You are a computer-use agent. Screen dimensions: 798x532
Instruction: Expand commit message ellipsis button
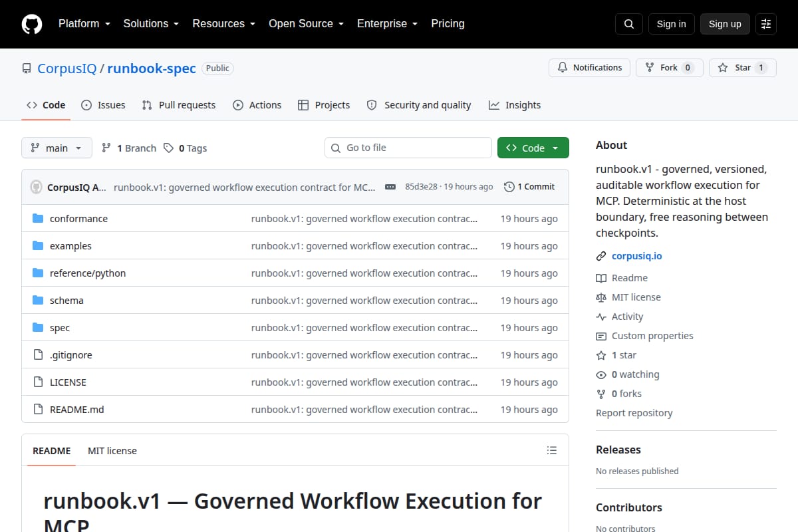[x=390, y=187]
